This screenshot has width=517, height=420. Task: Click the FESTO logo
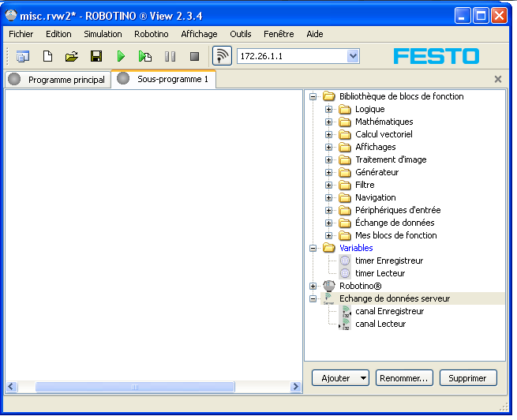coord(436,56)
